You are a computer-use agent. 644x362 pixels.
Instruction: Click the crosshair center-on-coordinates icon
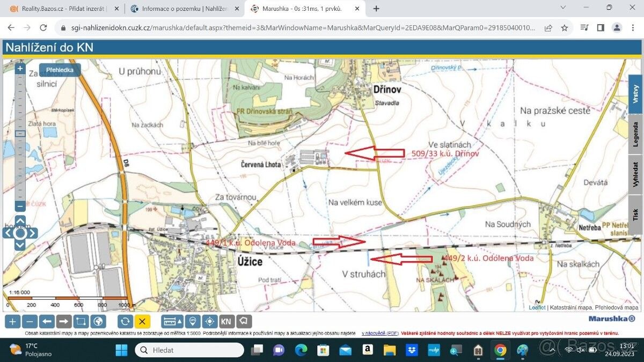pyautogui.click(x=210, y=321)
